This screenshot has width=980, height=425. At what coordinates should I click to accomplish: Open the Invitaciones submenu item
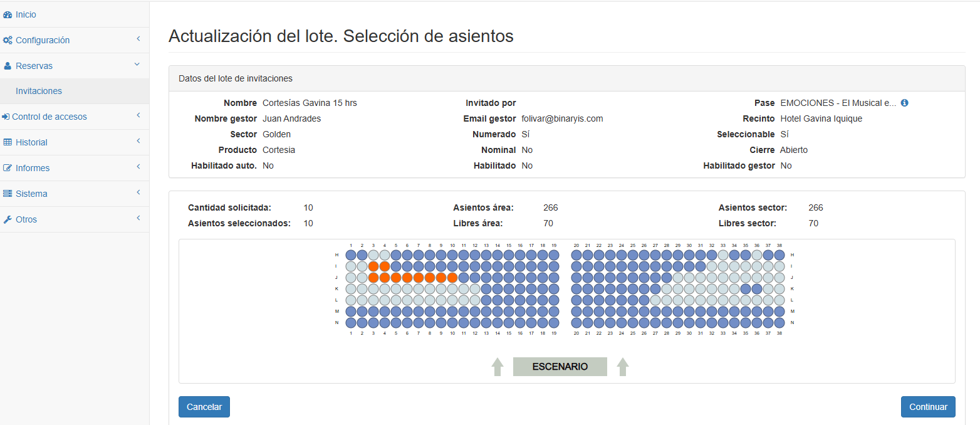click(39, 91)
